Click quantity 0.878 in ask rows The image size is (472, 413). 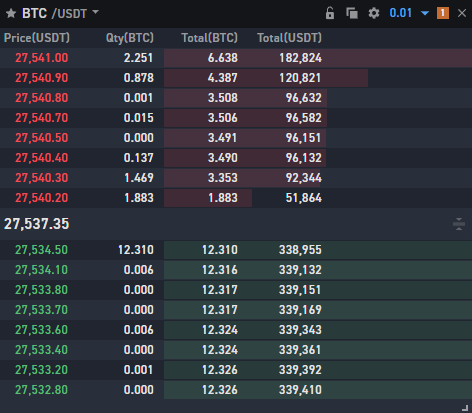(139, 78)
